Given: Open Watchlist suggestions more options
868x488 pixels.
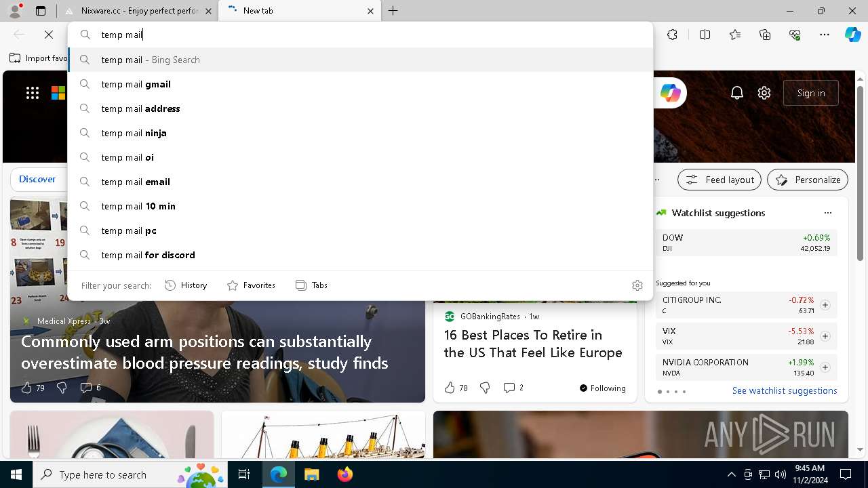Looking at the screenshot, I should (x=827, y=213).
